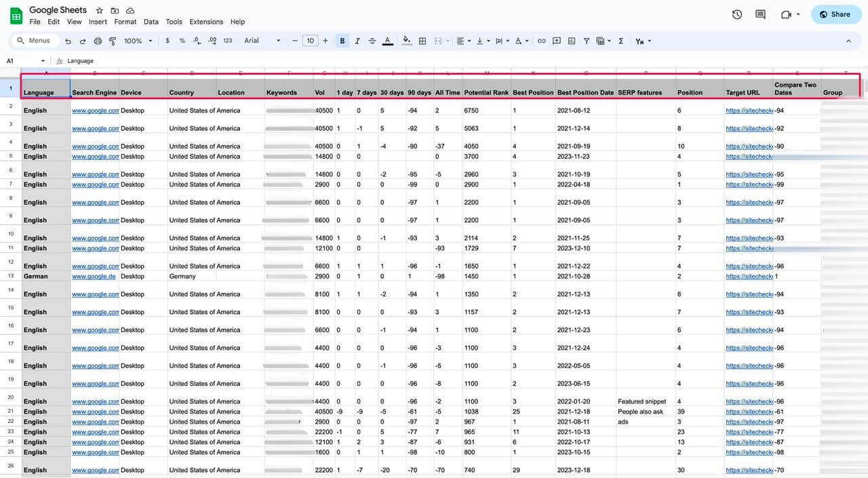Open the Help menu
This screenshot has width=868, height=478.
tap(237, 22)
